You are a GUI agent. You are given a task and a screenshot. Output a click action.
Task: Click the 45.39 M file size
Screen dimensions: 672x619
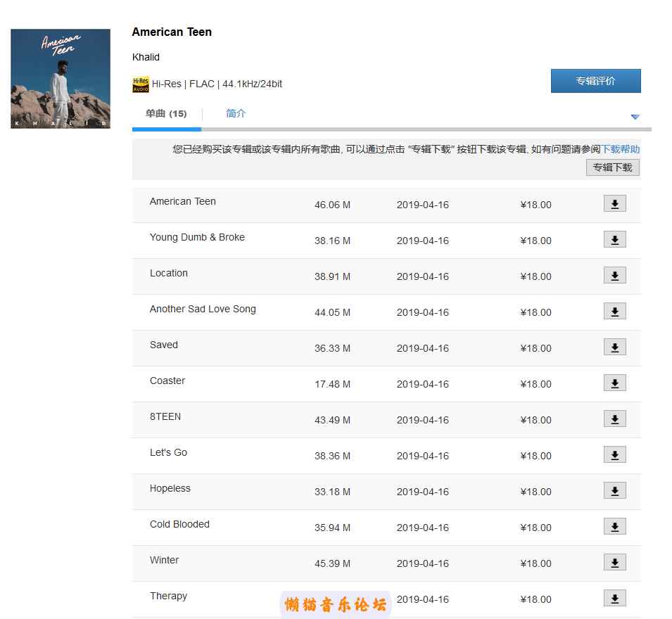click(333, 563)
